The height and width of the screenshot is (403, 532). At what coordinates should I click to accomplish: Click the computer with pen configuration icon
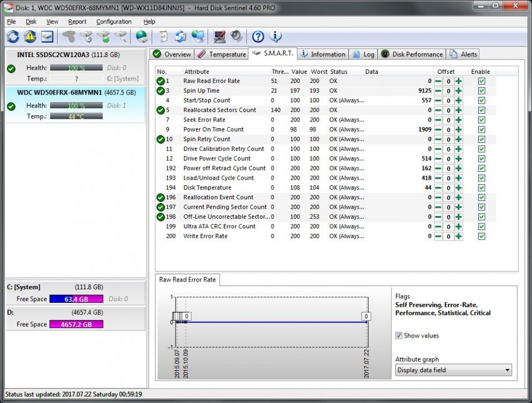219,36
